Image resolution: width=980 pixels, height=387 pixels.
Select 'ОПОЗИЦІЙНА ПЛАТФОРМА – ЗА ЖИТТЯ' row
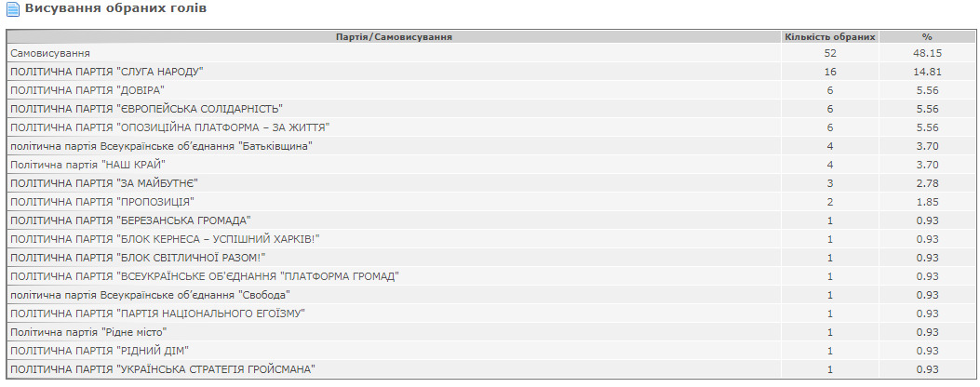coord(490,127)
